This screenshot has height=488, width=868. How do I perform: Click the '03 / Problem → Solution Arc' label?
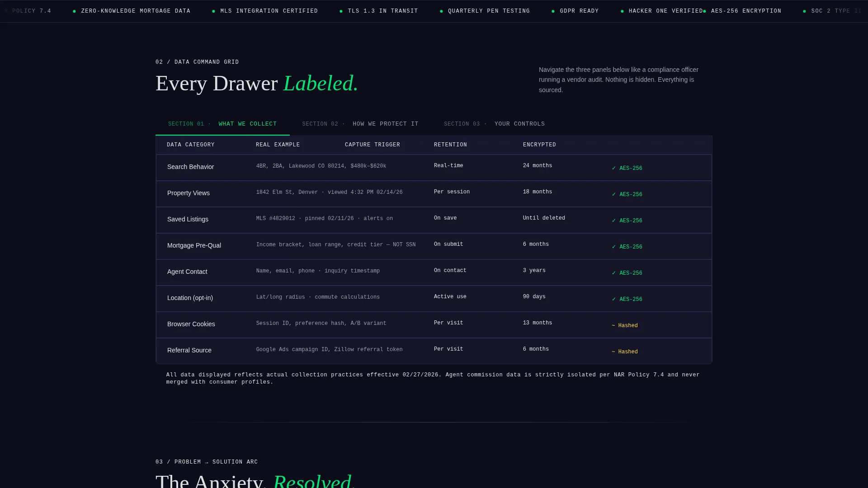207,462
